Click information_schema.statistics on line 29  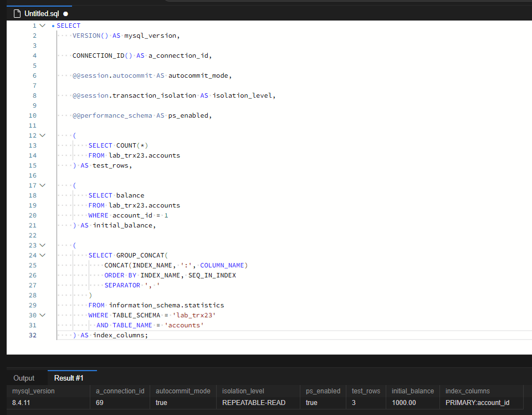pyautogui.click(x=166, y=305)
